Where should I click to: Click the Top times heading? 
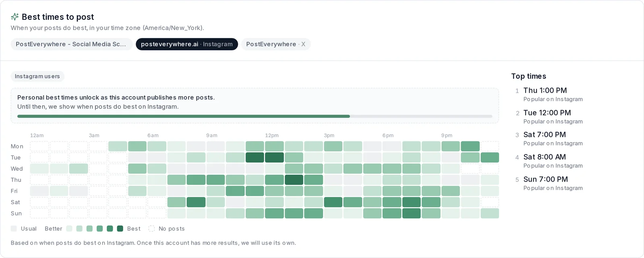click(x=528, y=76)
